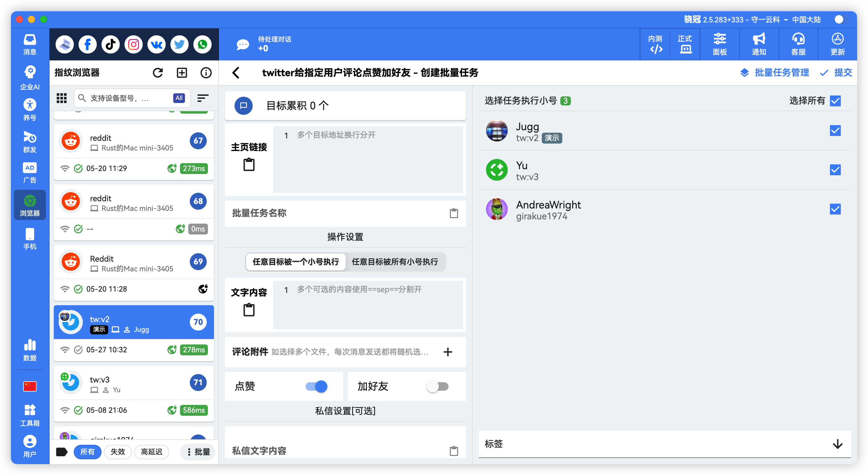Refresh the fingerprint browser list
This screenshot has width=868, height=475.
(x=158, y=73)
